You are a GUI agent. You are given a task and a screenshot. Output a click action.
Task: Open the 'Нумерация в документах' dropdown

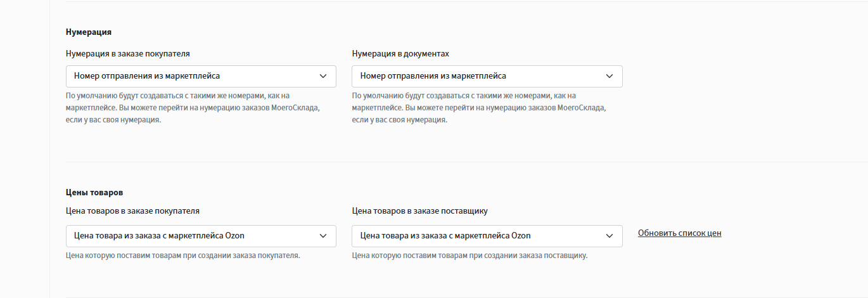(x=487, y=76)
